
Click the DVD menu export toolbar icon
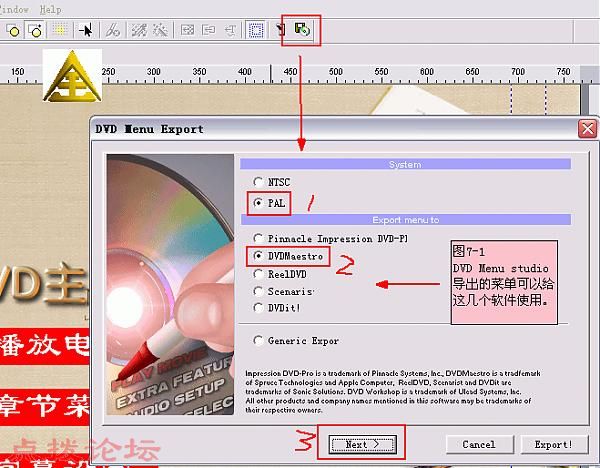[302, 29]
